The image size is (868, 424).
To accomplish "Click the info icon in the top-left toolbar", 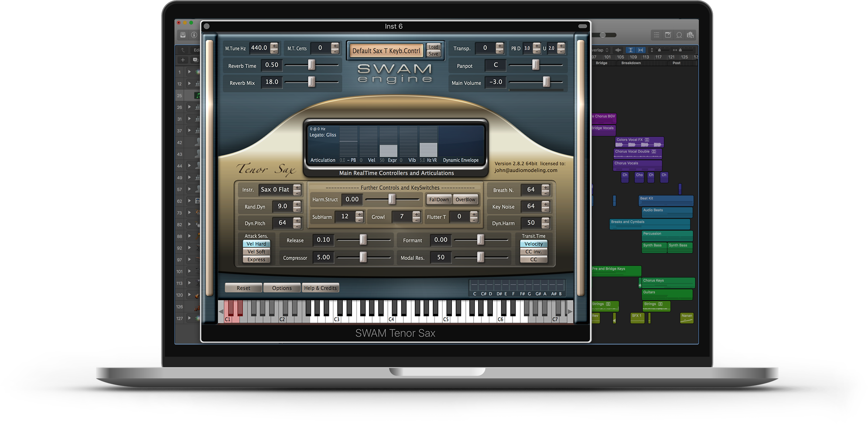I will click(x=194, y=35).
